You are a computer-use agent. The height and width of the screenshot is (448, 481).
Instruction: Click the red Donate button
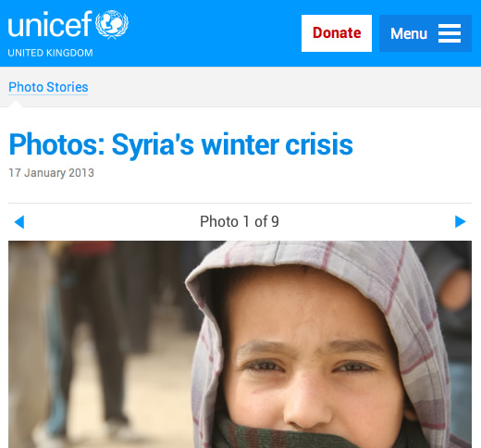click(x=337, y=33)
